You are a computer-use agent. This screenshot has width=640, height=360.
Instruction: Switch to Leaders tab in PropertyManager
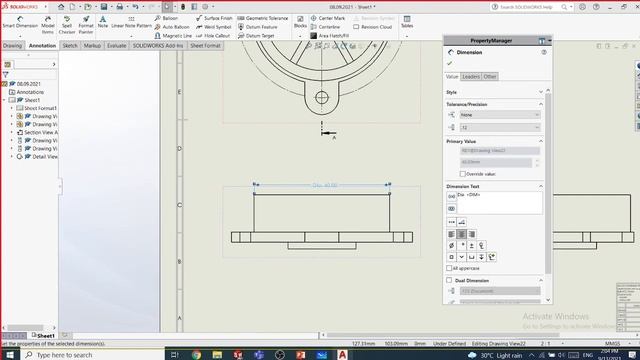click(x=471, y=77)
